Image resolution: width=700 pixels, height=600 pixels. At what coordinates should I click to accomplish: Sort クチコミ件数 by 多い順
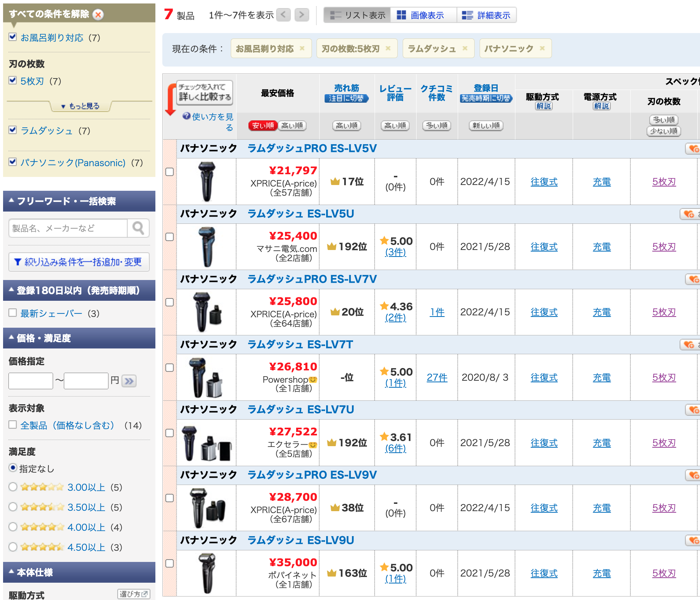pos(437,126)
